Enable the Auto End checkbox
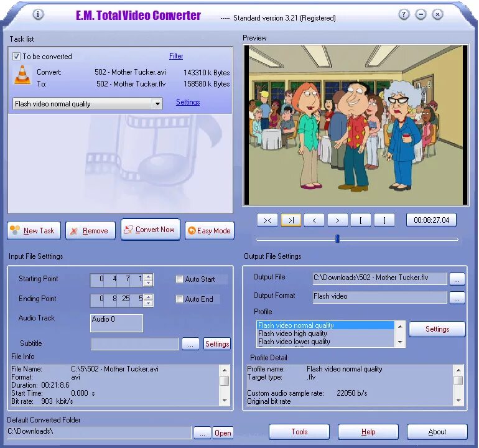 point(179,299)
